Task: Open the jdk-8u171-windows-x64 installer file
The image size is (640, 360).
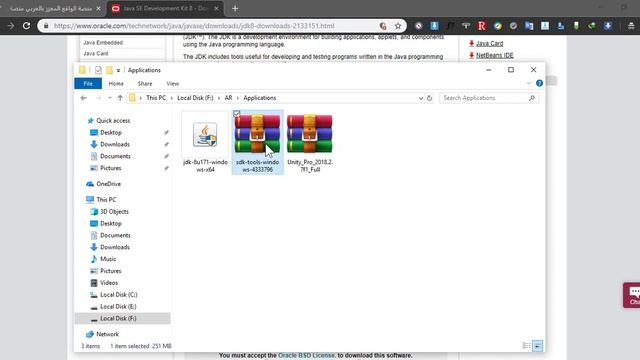Action: pyautogui.click(x=205, y=143)
